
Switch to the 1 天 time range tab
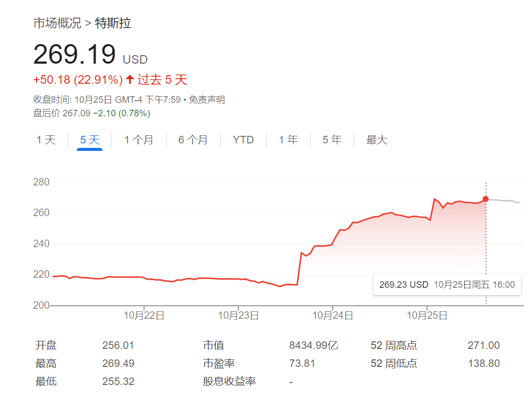point(46,140)
